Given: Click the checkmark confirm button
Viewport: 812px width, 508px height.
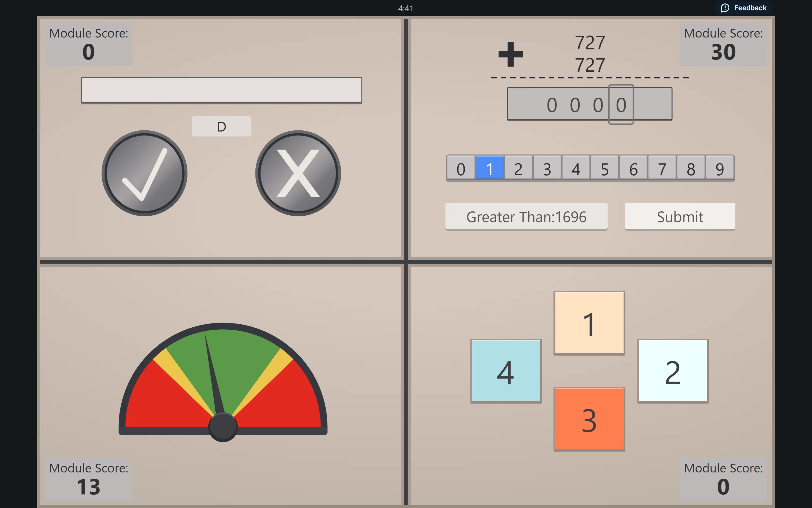Looking at the screenshot, I should pyautogui.click(x=144, y=173).
